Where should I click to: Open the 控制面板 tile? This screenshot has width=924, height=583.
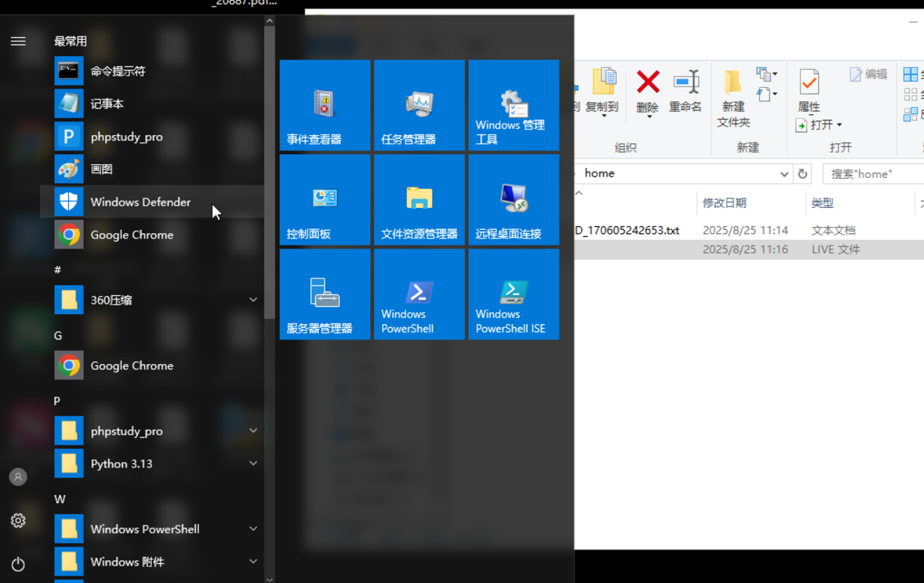[x=325, y=200]
